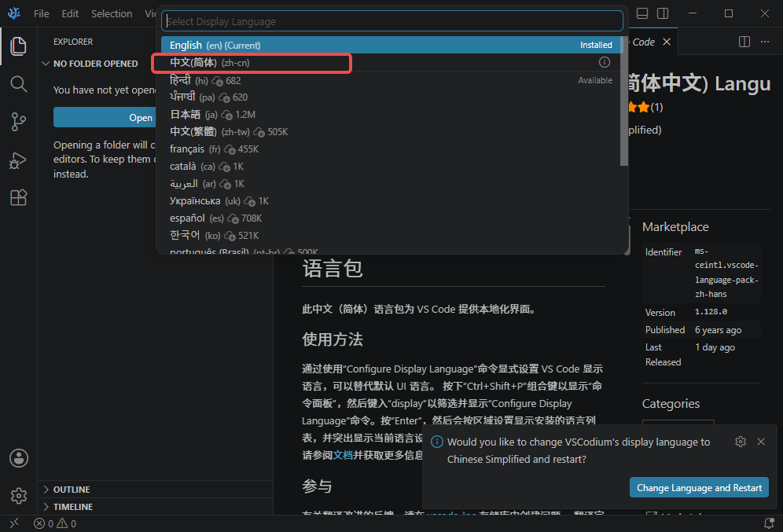
Task: Click the Version value 1.128.0
Action: click(711, 312)
